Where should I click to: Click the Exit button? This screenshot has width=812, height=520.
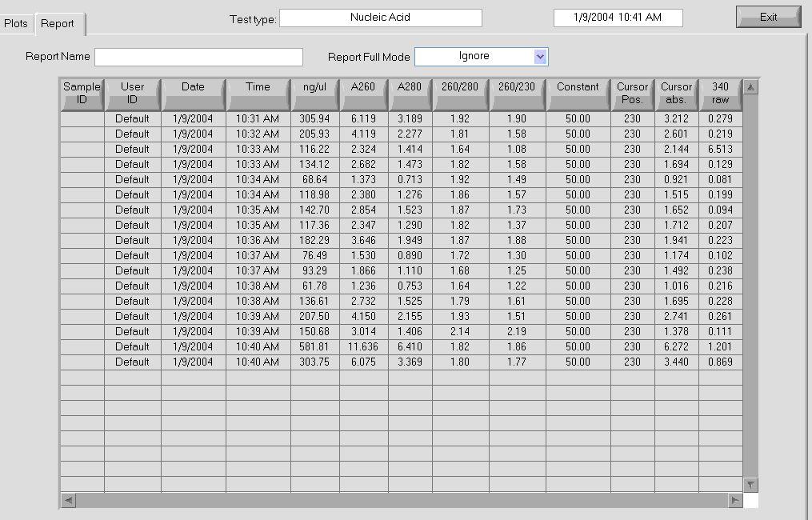768,17
